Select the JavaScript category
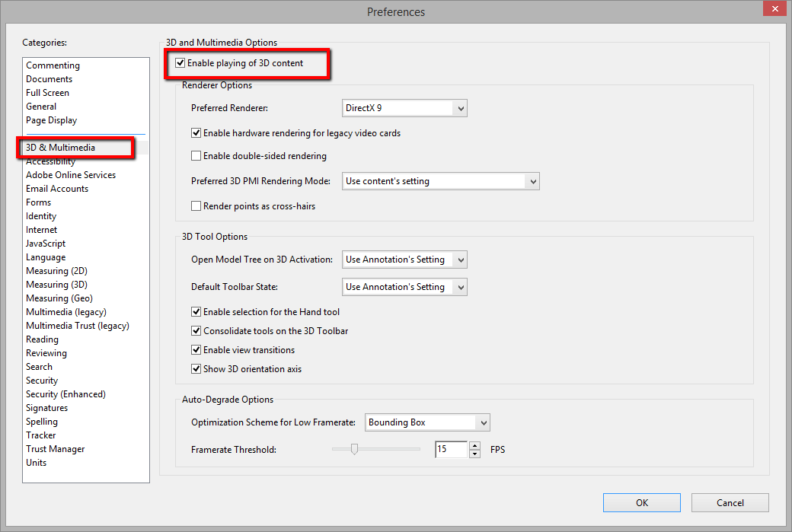 pyautogui.click(x=45, y=243)
